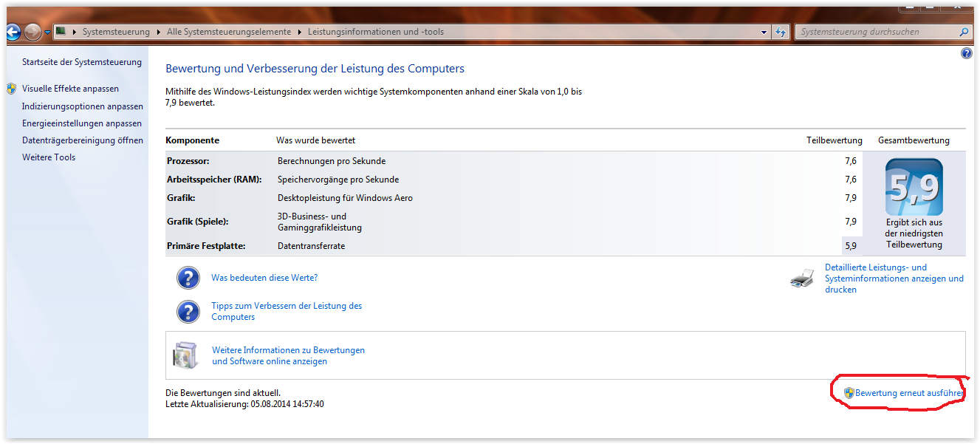Click the question mark icon beside 'Was bedeuten diese Werte?'
This screenshot has width=980, height=444.
tap(188, 278)
